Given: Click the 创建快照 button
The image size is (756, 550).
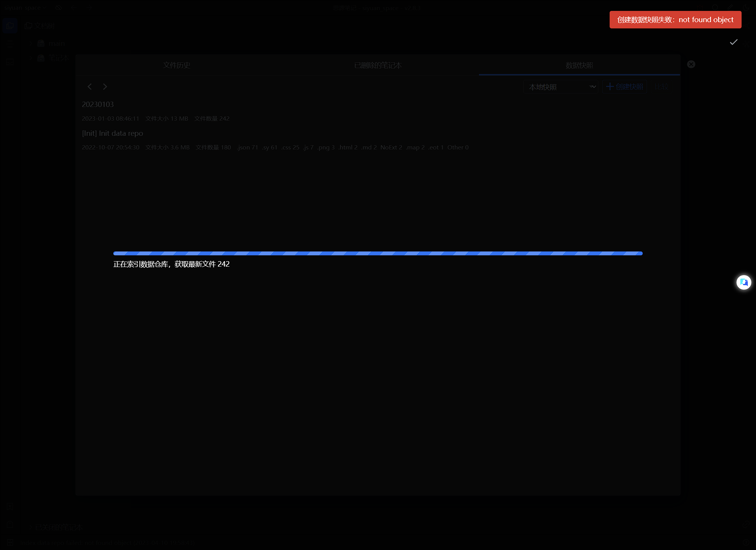Looking at the screenshot, I should 624,87.
